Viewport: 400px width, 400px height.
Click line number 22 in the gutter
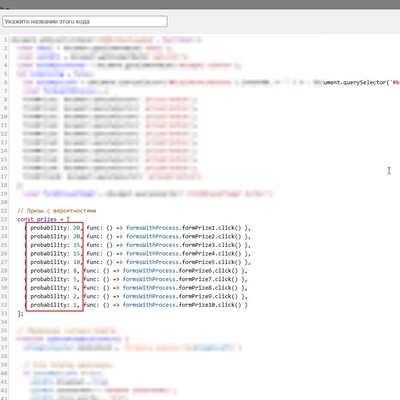4,219
